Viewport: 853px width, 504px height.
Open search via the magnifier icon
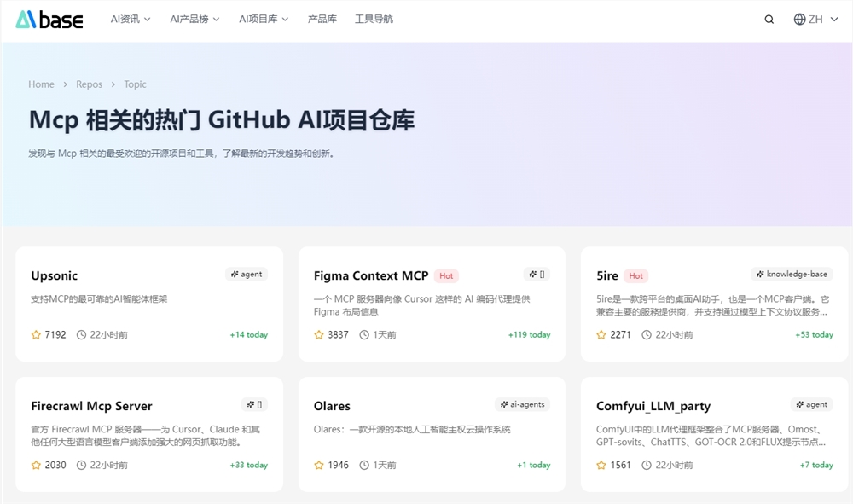[769, 19]
